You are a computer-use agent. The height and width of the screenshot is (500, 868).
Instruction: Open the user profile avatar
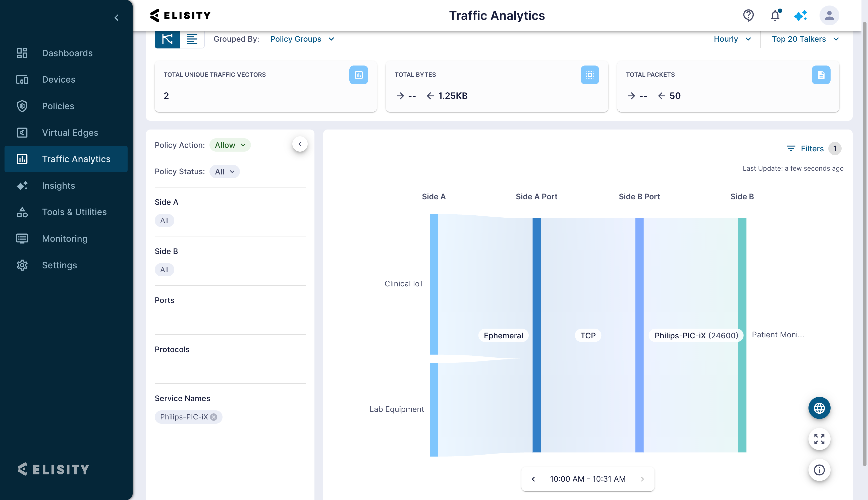pyautogui.click(x=829, y=16)
